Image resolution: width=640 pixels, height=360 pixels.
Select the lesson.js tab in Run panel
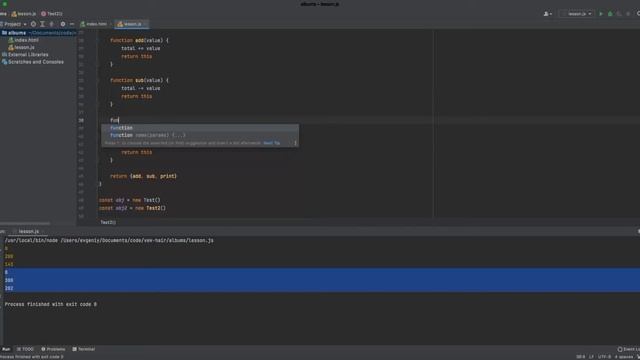click(28, 231)
